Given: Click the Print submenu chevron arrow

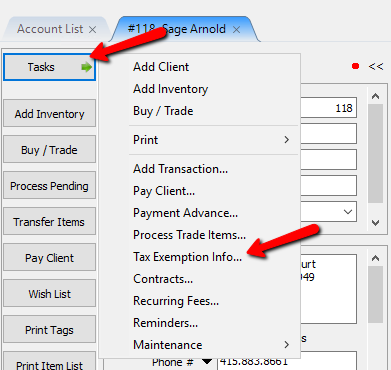Looking at the screenshot, I should point(286,140).
